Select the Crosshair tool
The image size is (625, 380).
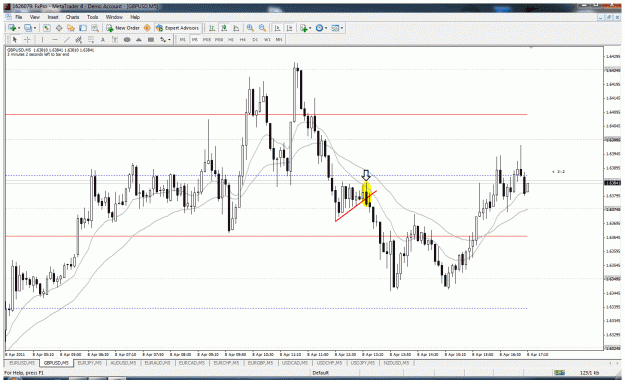(x=27, y=39)
